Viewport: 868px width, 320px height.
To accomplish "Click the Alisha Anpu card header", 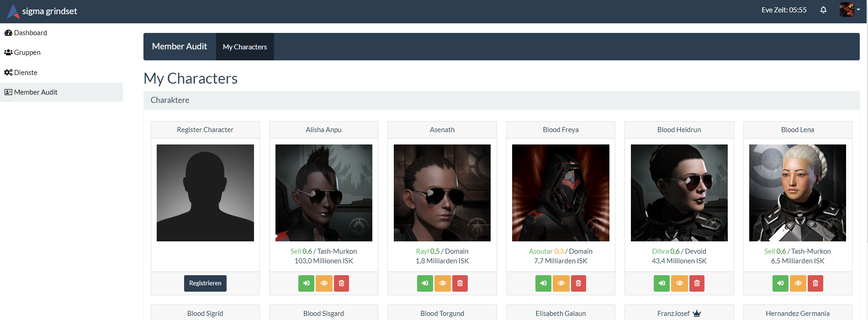I will tap(324, 130).
